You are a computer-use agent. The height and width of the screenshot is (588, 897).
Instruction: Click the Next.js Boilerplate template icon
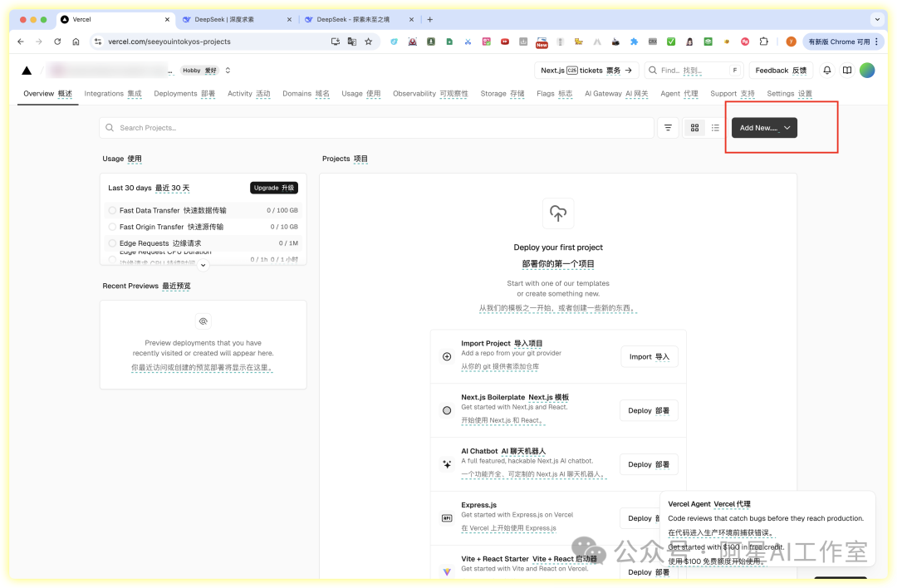point(447,410)
